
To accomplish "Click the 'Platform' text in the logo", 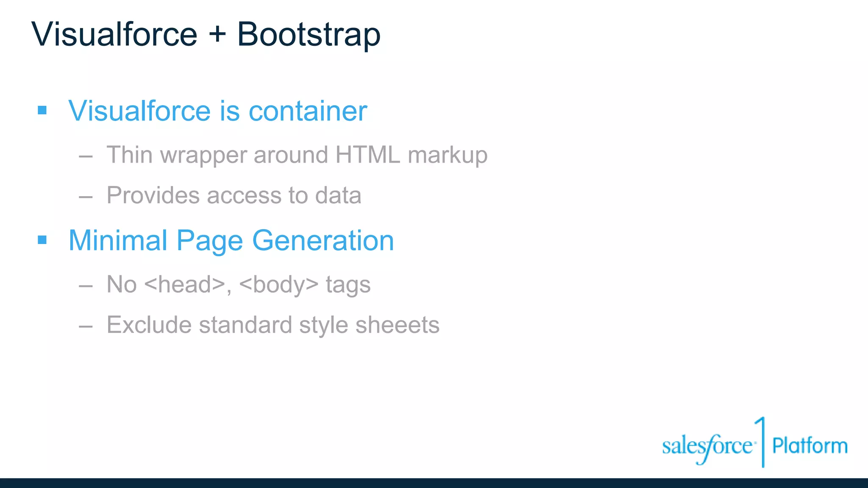I will pyautogui.click(x=810, y=446).
